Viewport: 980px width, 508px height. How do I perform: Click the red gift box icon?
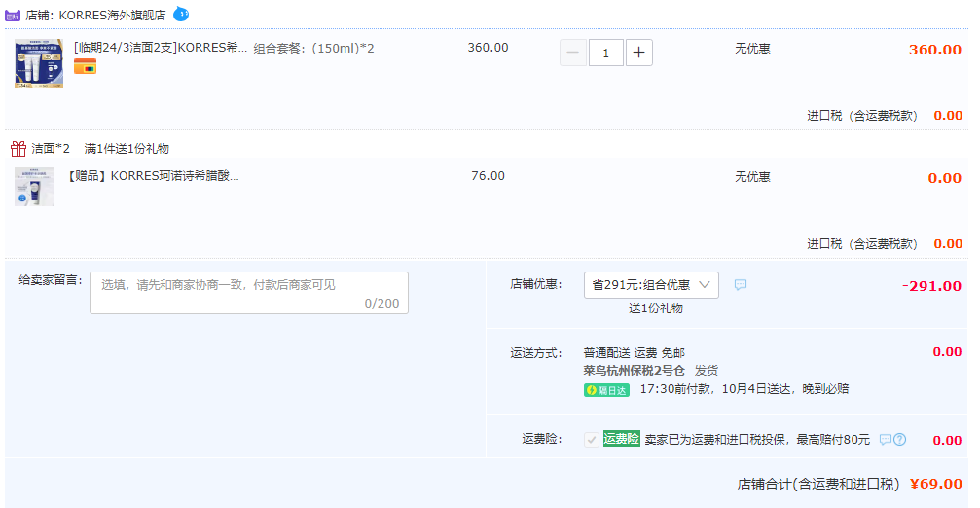point(18,149)
